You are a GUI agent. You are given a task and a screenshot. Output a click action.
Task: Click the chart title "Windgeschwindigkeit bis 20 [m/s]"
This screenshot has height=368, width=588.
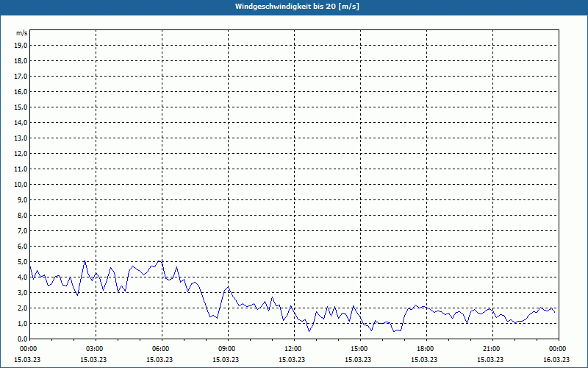coord(297,7)
